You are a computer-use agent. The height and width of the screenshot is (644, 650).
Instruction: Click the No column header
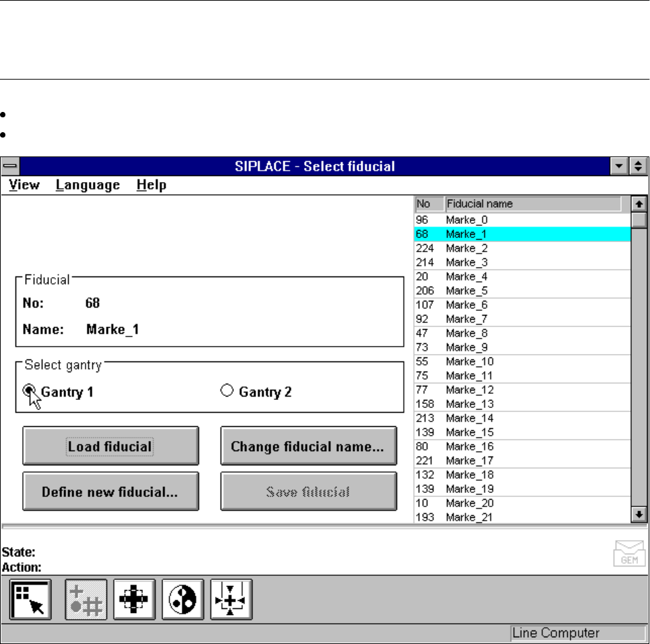430,204
